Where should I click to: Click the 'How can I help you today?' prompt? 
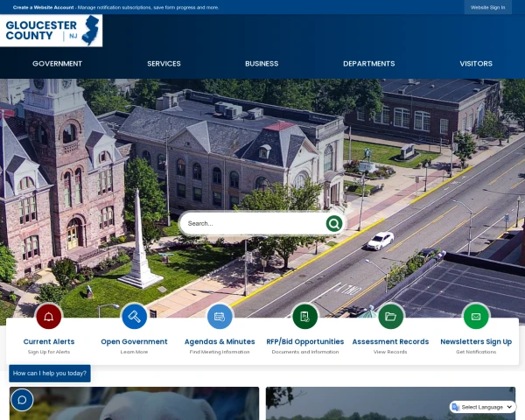click(x=50, y=373)
